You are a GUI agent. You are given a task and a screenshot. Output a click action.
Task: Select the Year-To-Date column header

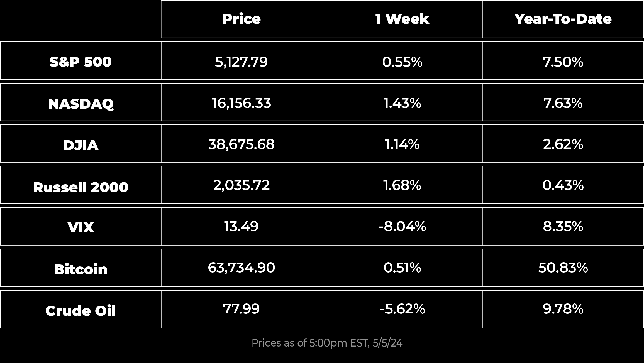[563, 19]
